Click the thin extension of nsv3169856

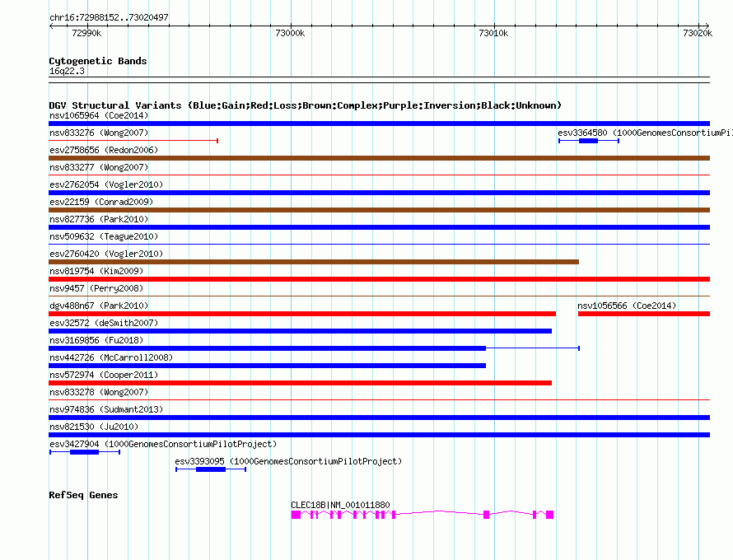pos(533,348)
